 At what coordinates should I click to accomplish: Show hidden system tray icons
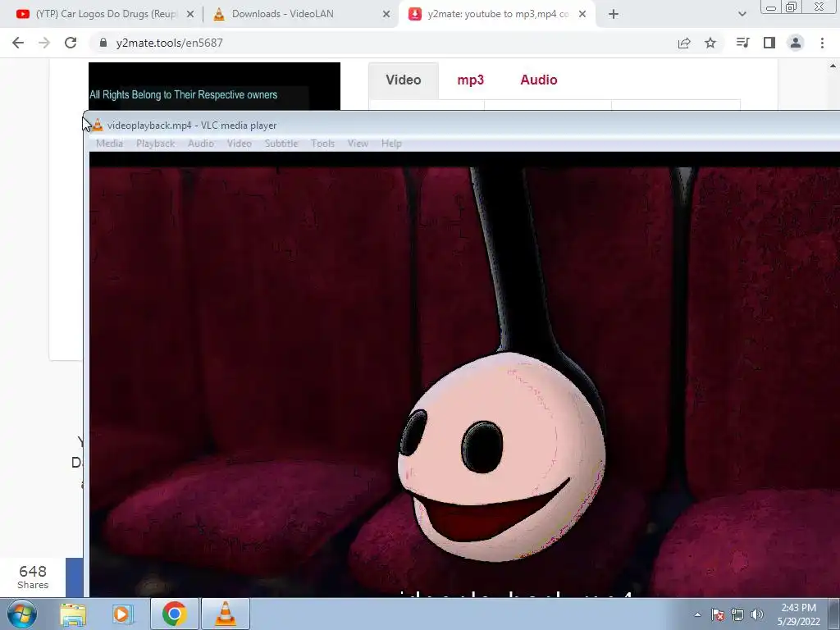(697, 614)
